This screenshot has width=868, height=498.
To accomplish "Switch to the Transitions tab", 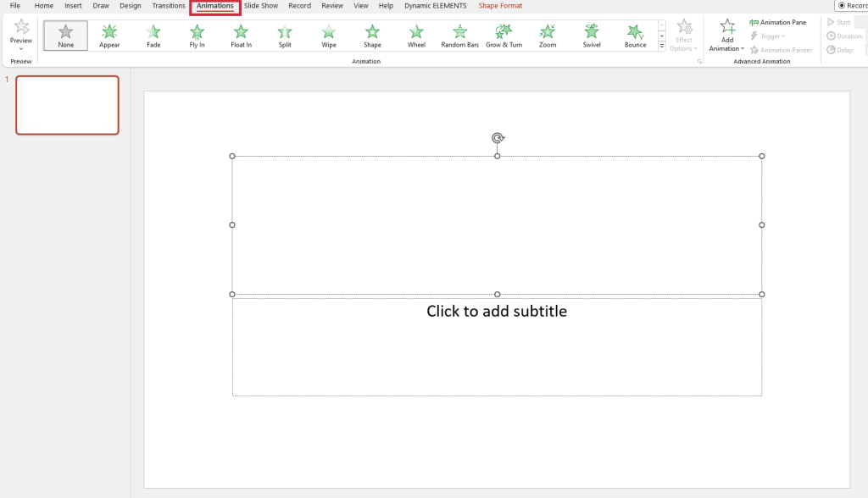I will (x=169, y=6).
